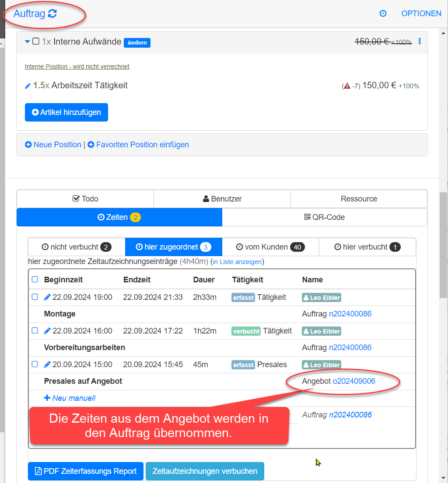448x483 pixels.
Task: Switch to the Ressource tab
Action: point(359,199)
